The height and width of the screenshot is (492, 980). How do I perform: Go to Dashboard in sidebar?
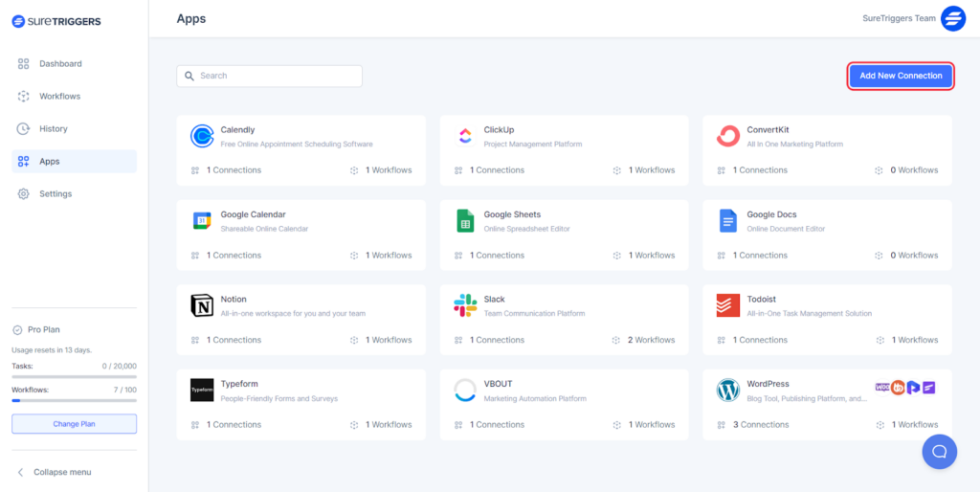point(60,64)
